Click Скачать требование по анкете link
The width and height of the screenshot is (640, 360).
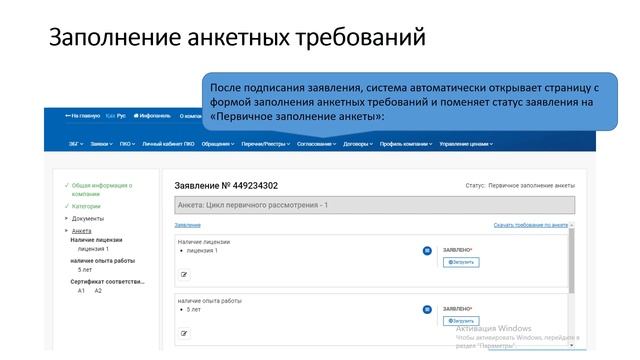tap(531, 225)
